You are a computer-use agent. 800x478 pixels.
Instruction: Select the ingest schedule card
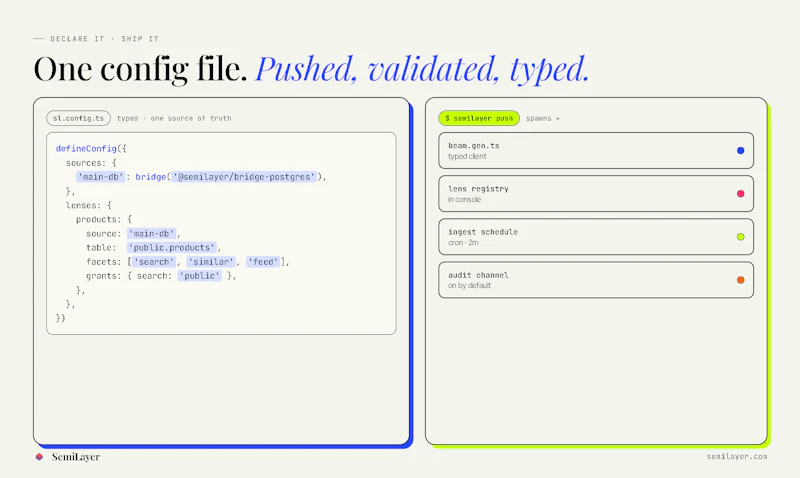point(595,237)
